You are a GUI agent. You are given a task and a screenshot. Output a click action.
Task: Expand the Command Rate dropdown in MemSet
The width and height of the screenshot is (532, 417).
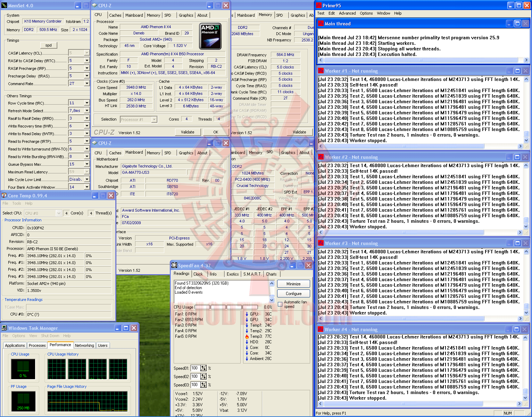point(87,83)
